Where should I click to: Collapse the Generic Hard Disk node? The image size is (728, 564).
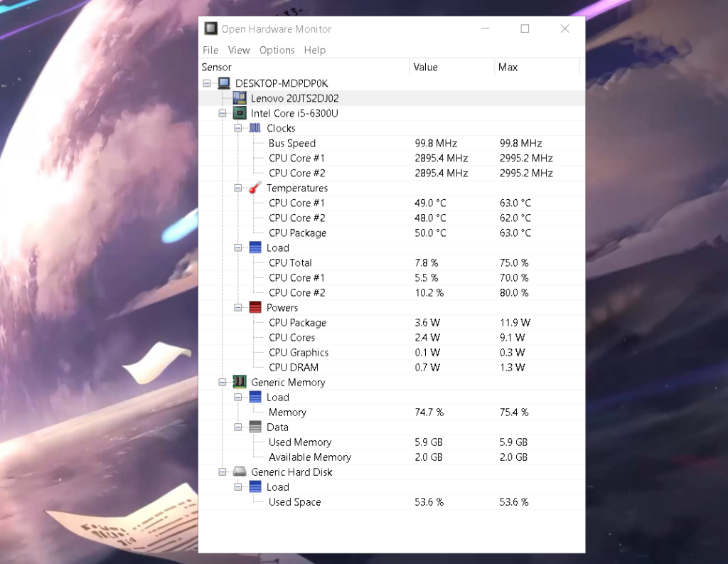point(223,472)
